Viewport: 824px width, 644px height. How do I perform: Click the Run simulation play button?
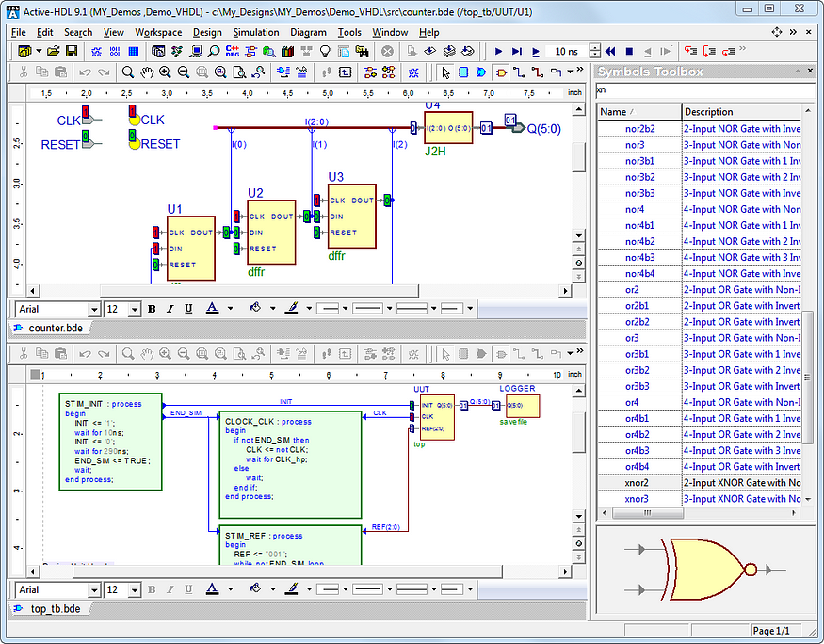498,51
